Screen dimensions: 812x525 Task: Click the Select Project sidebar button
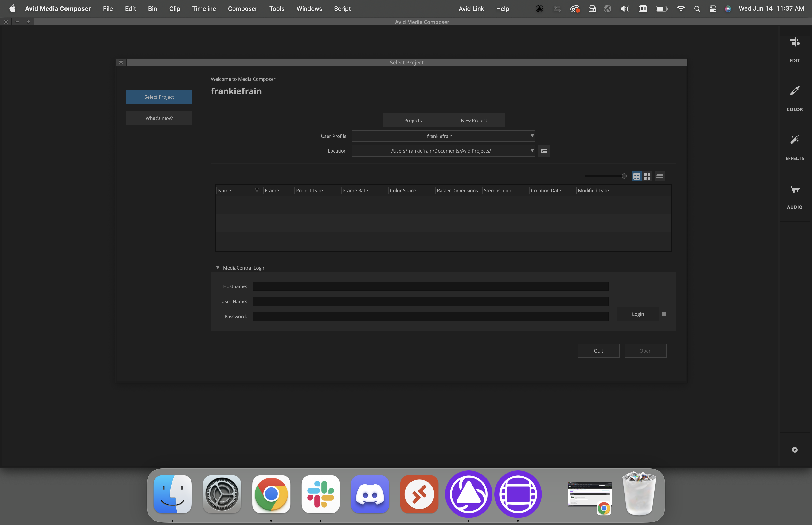tap(159, 97)
